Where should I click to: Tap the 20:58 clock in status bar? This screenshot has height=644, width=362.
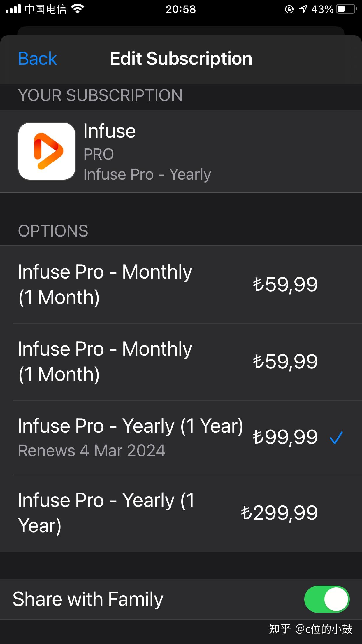point(181,9)
